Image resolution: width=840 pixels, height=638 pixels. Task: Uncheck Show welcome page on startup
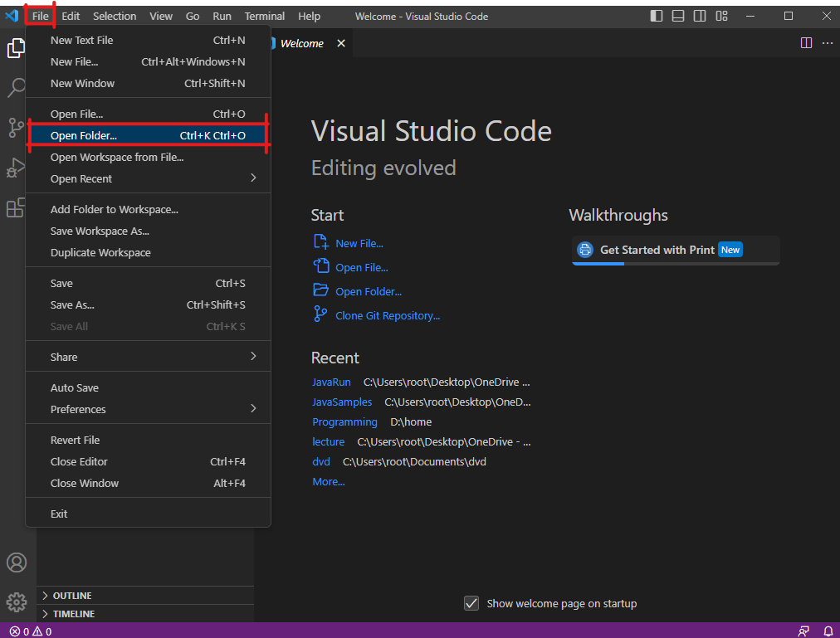471,603
